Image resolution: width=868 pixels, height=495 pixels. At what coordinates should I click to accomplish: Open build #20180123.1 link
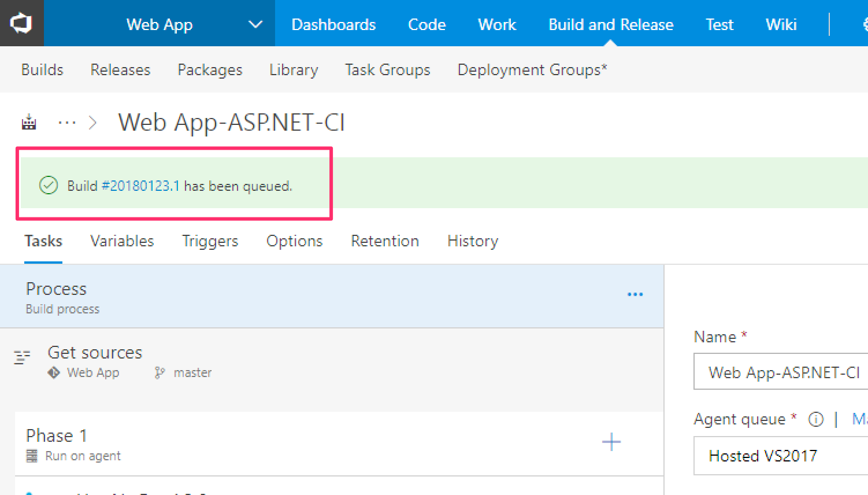coord(140,186)
